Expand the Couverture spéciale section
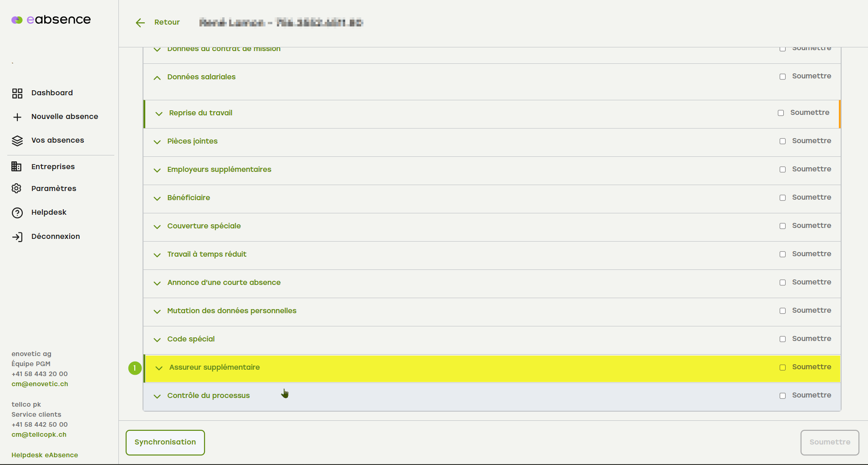868x465 pixels. 157,227
